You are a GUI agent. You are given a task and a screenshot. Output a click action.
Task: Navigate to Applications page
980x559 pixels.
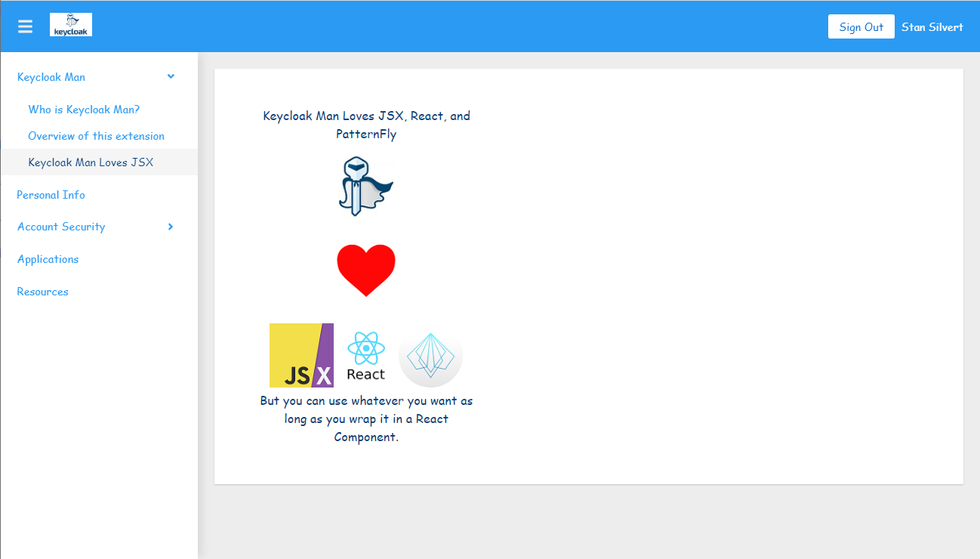48,259
